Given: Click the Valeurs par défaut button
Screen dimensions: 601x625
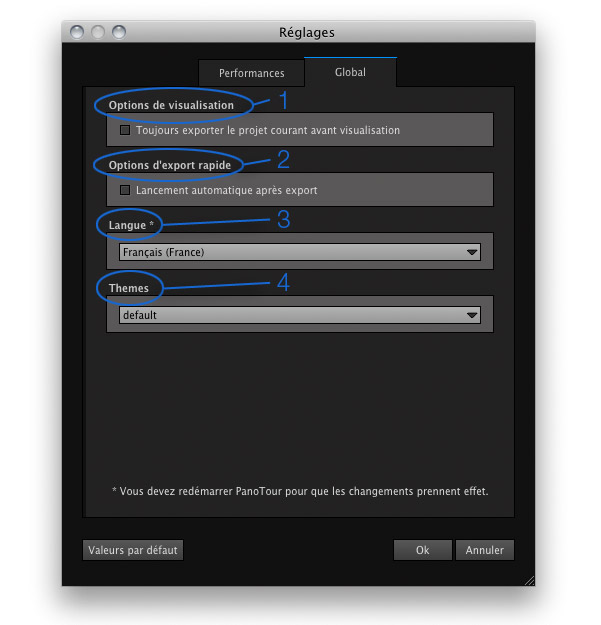Looking at the screenshot, I should [x=133, y=550].
